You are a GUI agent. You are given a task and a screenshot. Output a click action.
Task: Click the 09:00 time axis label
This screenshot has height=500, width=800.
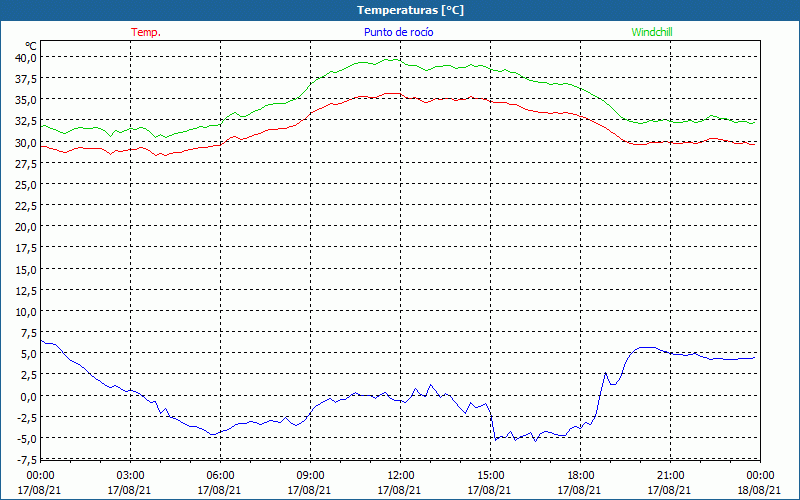point(310,476)
